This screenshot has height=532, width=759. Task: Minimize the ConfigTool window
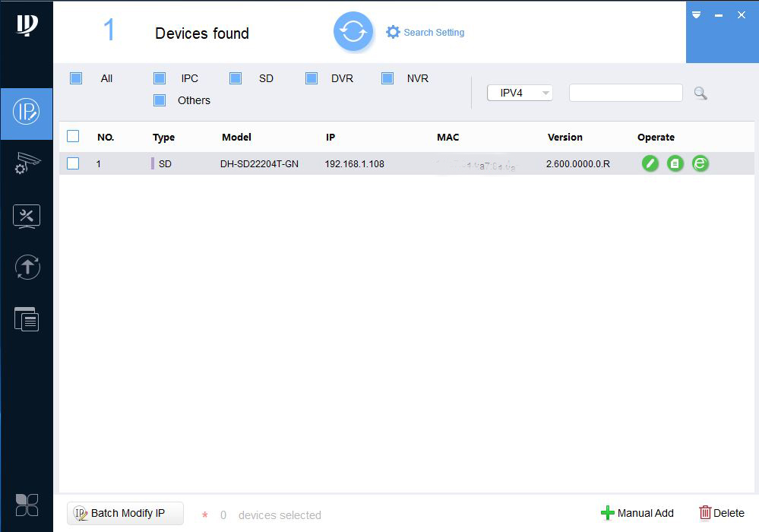tap(719, 15)
